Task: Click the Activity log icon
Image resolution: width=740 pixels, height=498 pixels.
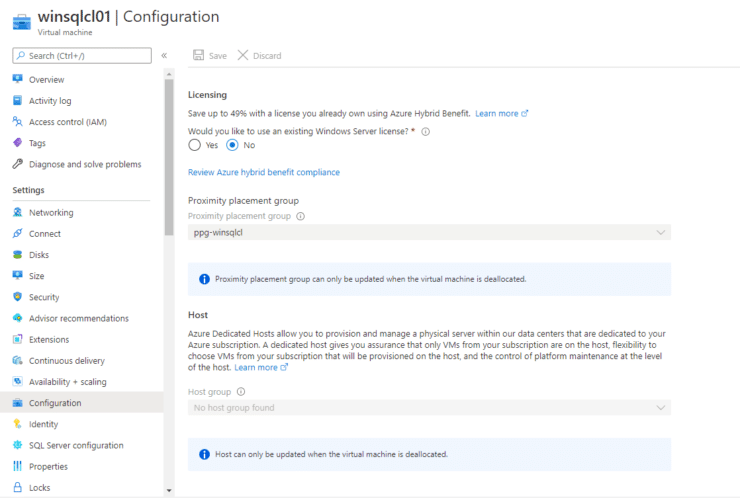Action: click(x=17, y=100)
